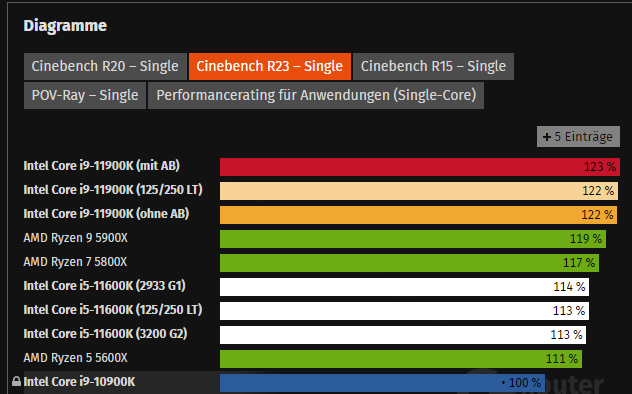Click label Intel Core i9-11900K (mit AB)
The height and width of the screenshot is (394, 632).
(x=102, y=166)
